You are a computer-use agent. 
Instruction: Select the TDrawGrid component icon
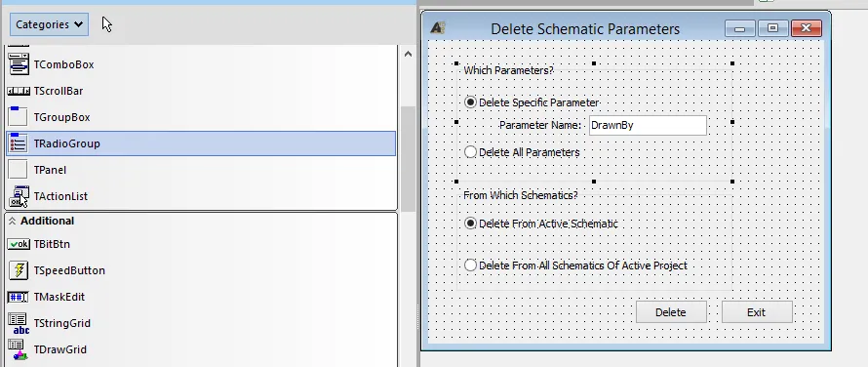19,349
